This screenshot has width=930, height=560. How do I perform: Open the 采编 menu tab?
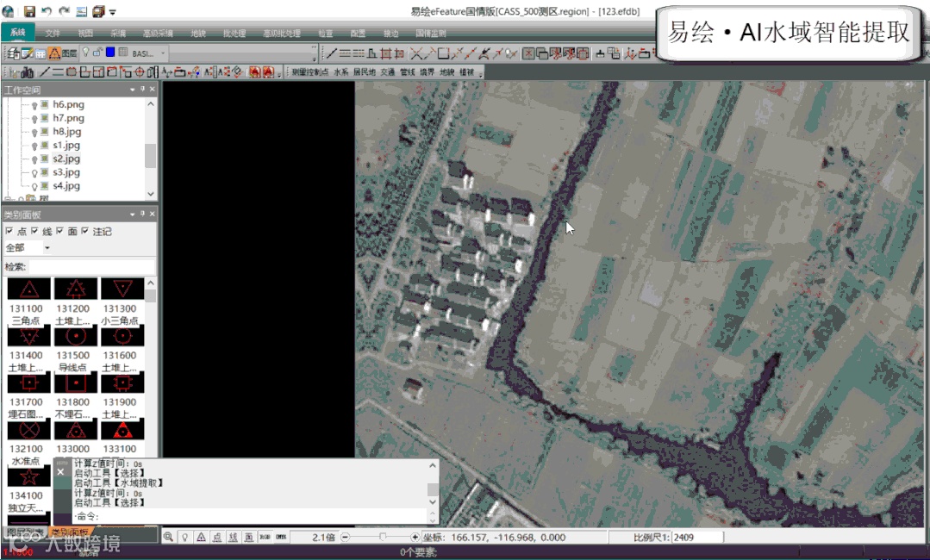pyautogui.click(x=118, y=34)
